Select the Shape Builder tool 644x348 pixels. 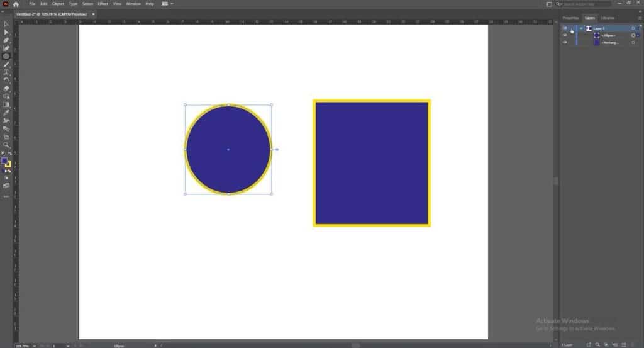pyautogui.click(x=6, y=96)
